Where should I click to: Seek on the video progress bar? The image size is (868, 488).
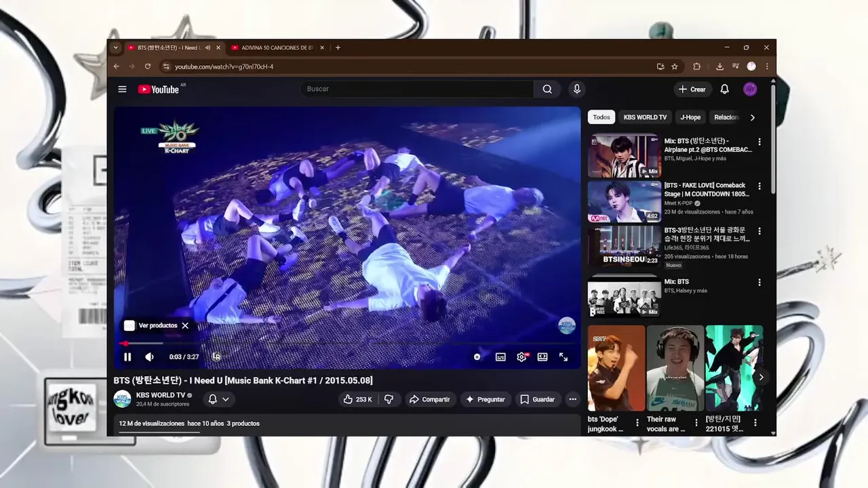click(347, 344)
